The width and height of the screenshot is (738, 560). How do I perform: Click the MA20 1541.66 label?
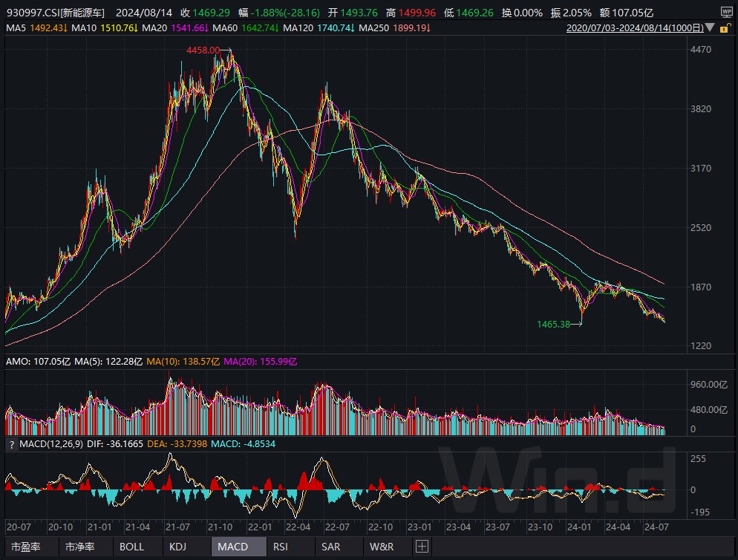175,28
